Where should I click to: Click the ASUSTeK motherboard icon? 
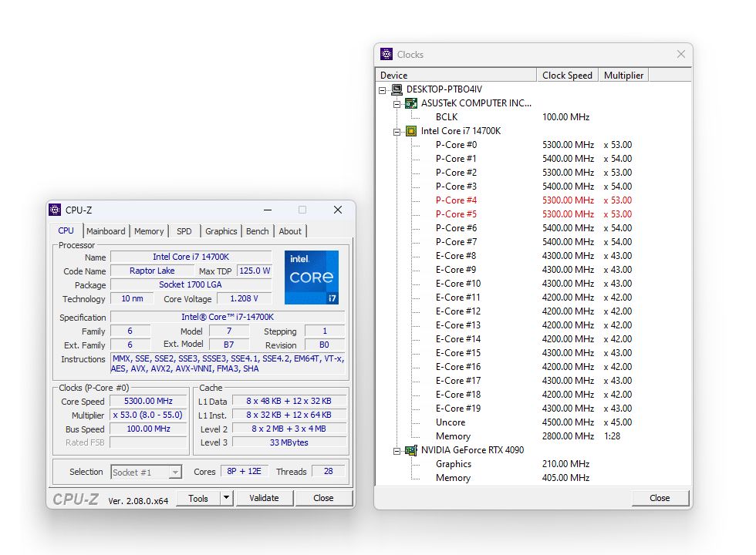coord(410,103)
